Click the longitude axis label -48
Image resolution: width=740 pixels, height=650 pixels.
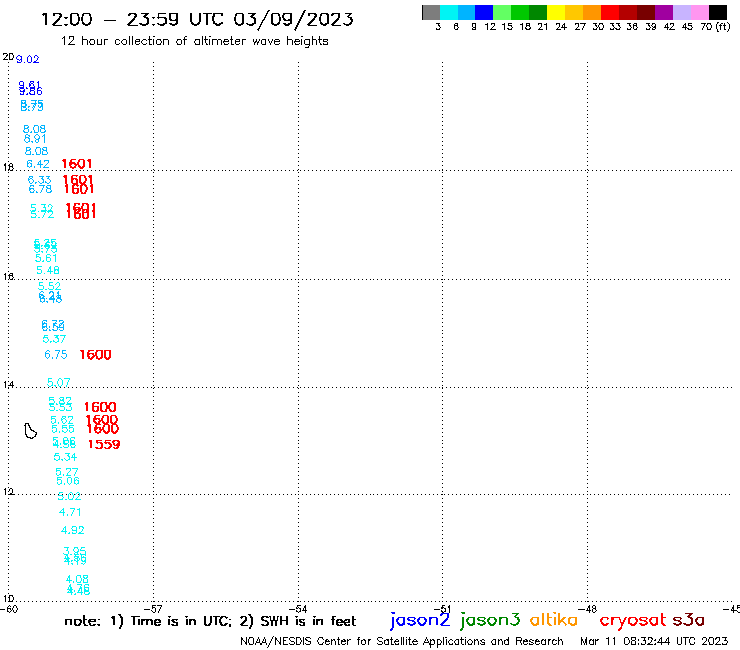point(588,609)
